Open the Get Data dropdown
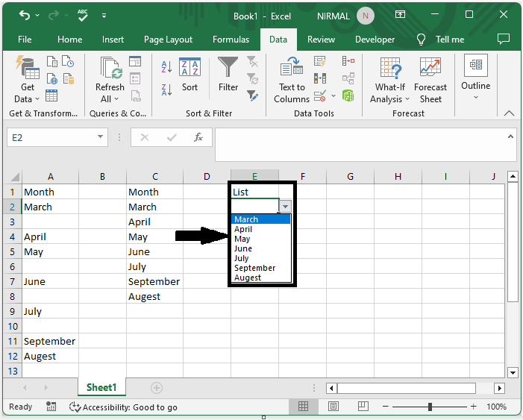 click(x=28, y=79)
